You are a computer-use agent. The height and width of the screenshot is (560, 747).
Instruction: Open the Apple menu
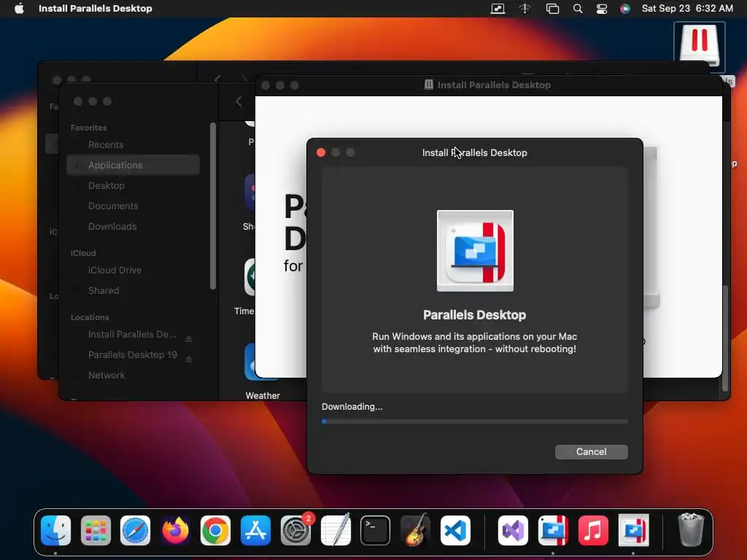(x=19, y=8)
